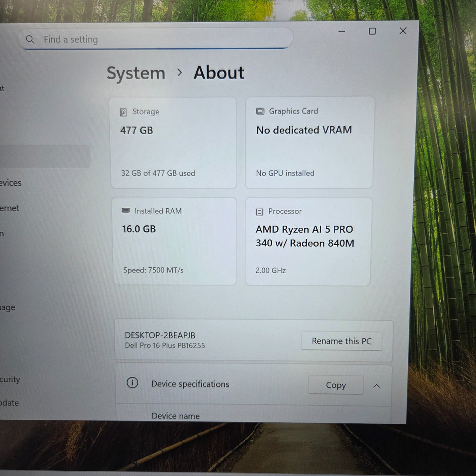Click the Graphics Card monitor icon
This screenshot has width=476, height=476.
[x=260, y=111]
